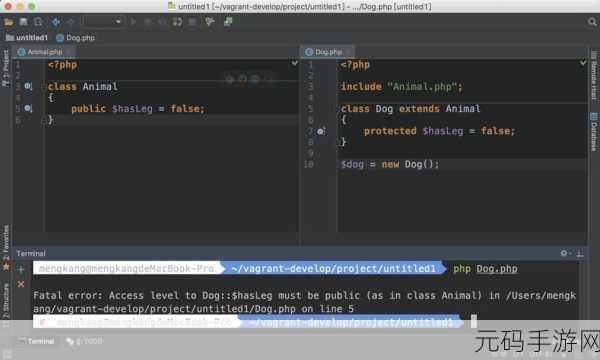Open the TODO tool window
Screen dimensions: 600x360
(x=85, y=341)
